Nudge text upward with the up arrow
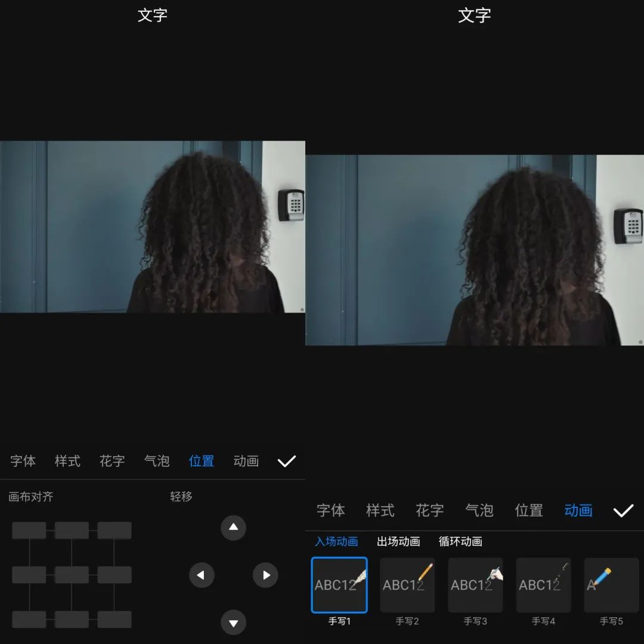 pyautogui.click(x=233, y=528)
